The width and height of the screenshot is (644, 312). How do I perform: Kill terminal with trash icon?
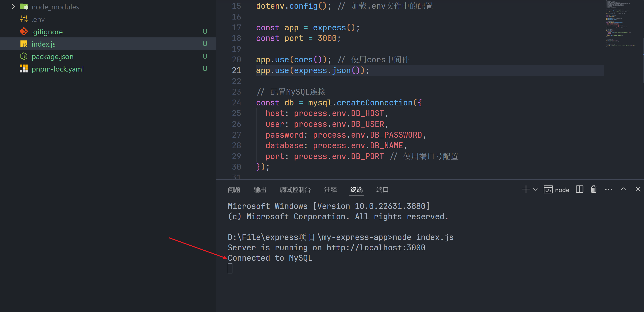coord(594,190)
